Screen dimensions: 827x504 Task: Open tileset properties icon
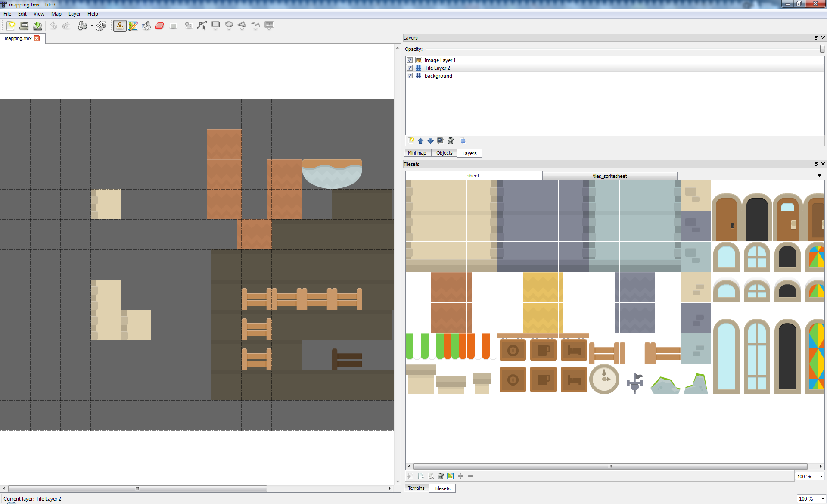click(431, 476)
